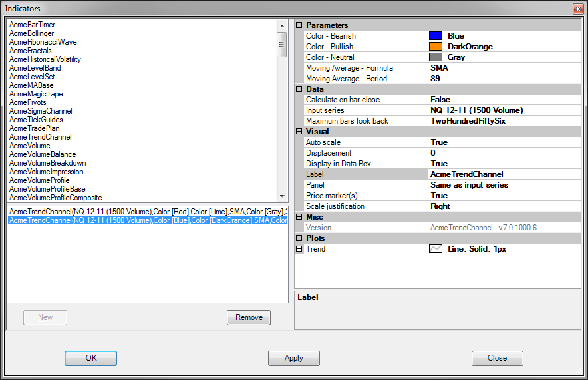Select AcmeSigmaChannel indicator
The image size is (588, 380).
coord(41,111)
